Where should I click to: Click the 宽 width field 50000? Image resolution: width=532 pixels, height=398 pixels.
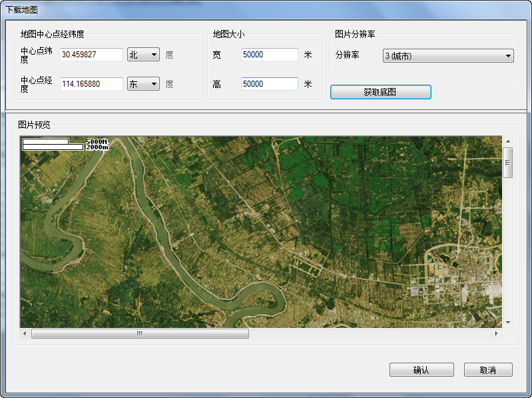[x=270, y=55]
